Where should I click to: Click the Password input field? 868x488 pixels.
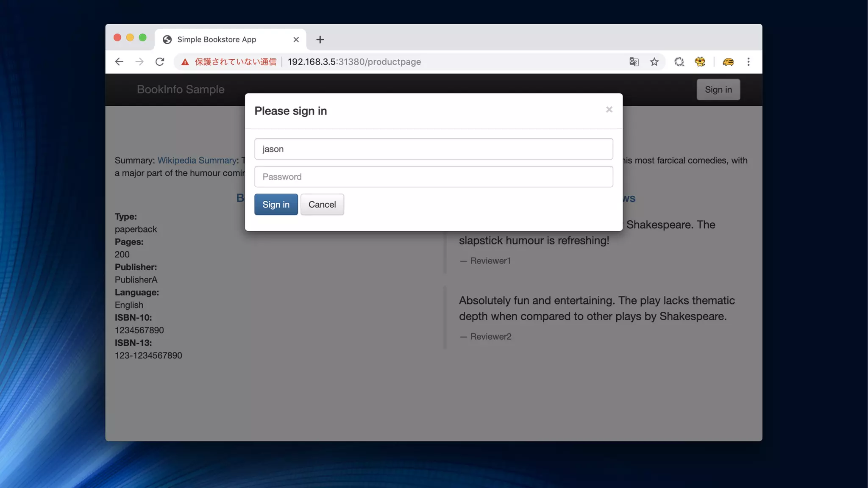tap(433, 177)
